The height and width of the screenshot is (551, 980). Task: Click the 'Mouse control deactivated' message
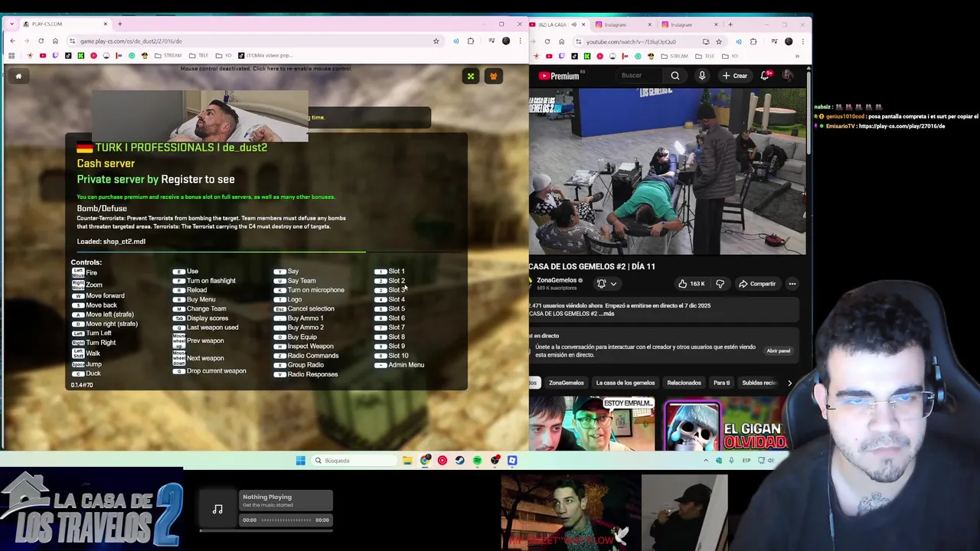[x=266, y=68]
